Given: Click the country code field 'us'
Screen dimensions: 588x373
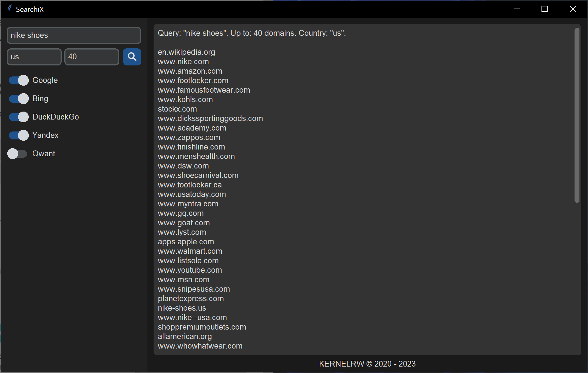Looking at the screenshot, I should point(34,57).
